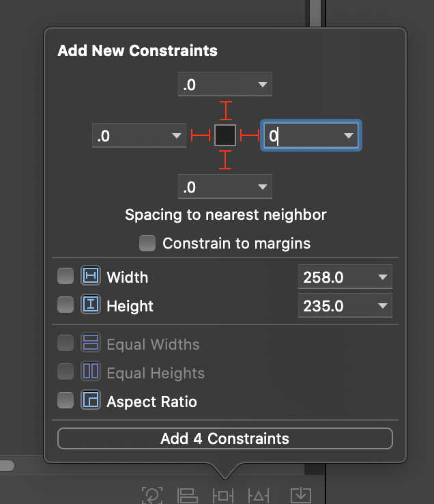This screenshot has width=434, height=504.
Task: Toggle the bottom spacing constraint strut
Action: tap(225, 160)
